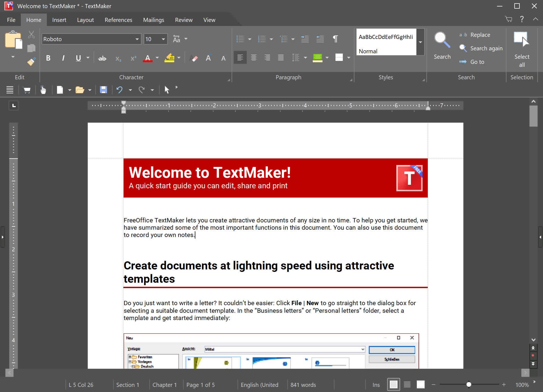Open the Insert ribbon tab
The height and width of the screenshot is (392, 543).
(x=59, y=20)
